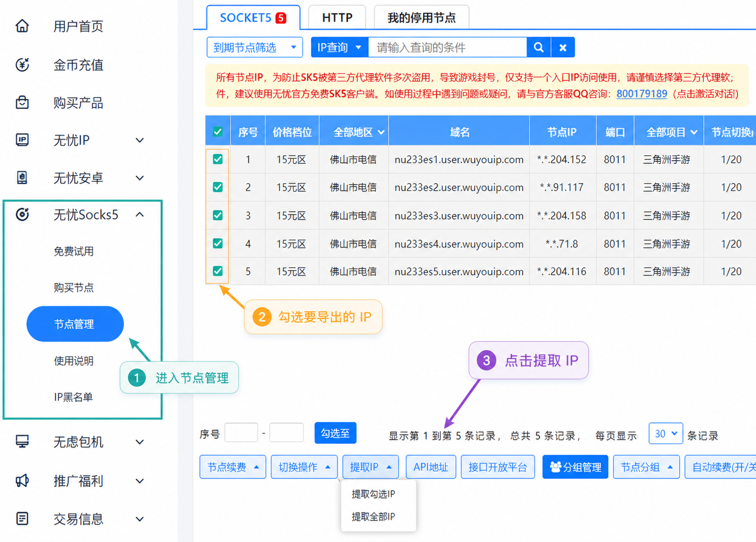
Task: Open the 到期节点筛选 dropdown
Action: (x=254, y=47)
